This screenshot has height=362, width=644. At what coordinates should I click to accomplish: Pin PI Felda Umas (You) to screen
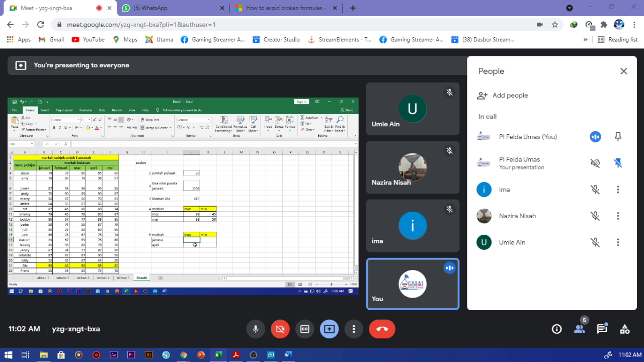pos(618,137)
